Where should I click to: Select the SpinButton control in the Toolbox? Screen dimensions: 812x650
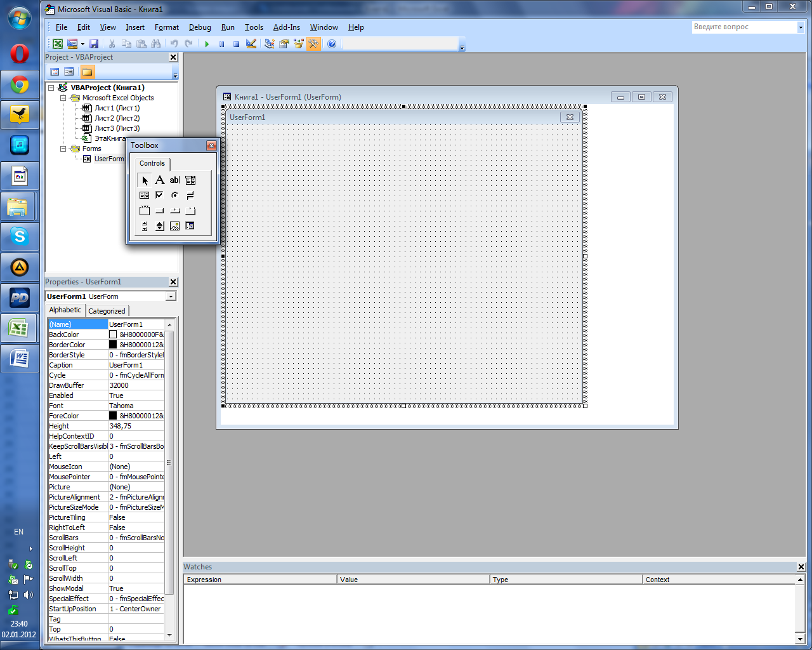(x=160, y=226)
